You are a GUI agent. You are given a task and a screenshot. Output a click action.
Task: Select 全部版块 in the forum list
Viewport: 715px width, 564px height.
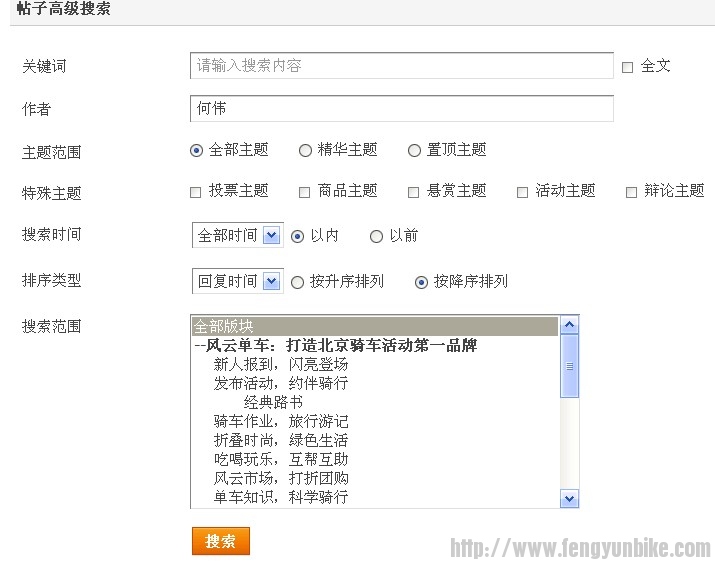[x=374, y=327]
